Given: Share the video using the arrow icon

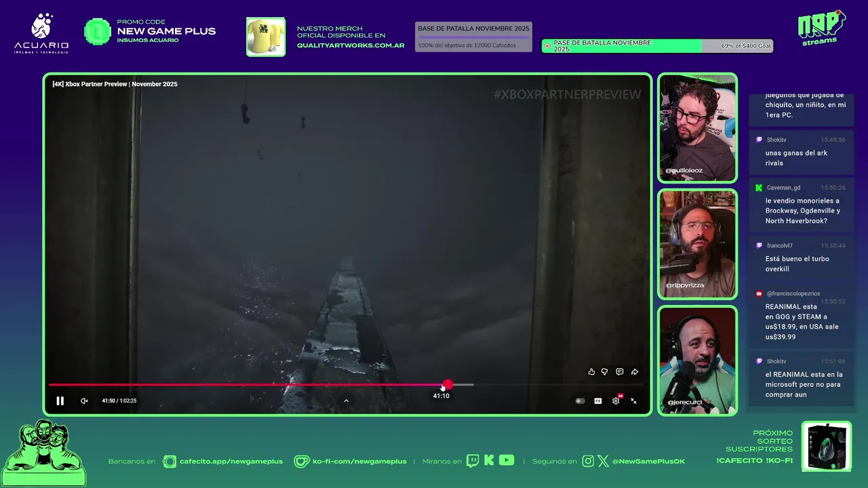Looking at the screenshot, I should click(635, 371).
